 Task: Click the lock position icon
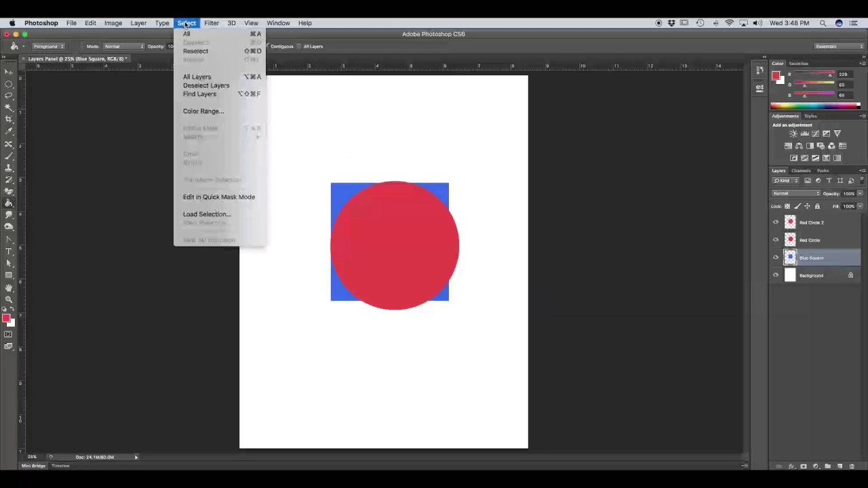[807, 206]
